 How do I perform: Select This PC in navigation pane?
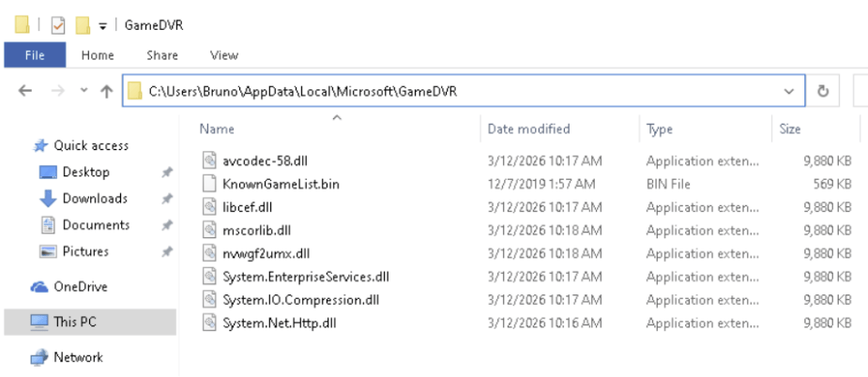pyautogui.click(x=90, y=322)
